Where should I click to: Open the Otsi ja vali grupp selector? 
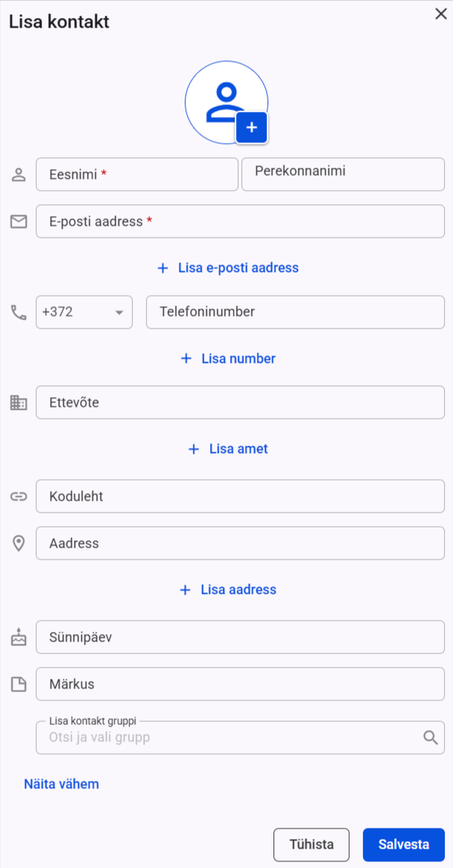[241, 738]
